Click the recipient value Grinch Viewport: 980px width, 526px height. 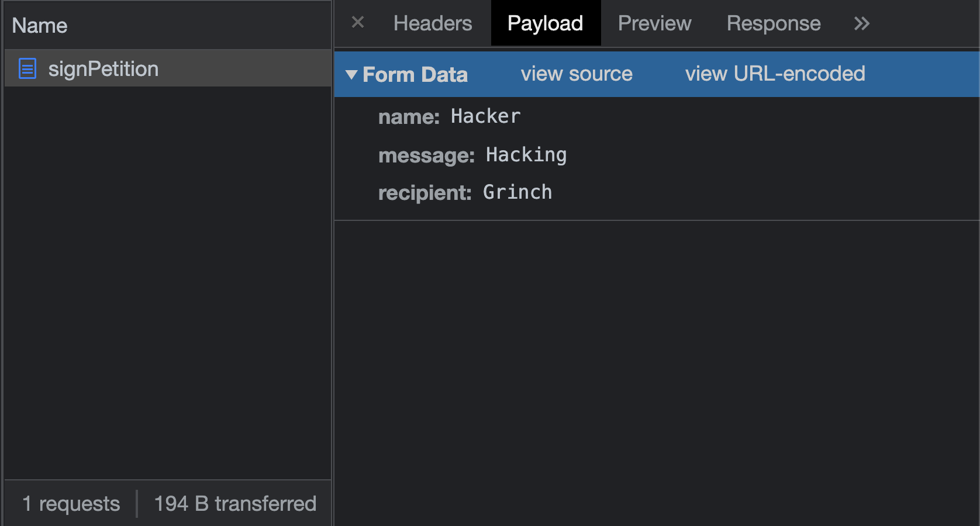[x=517, y=192]
